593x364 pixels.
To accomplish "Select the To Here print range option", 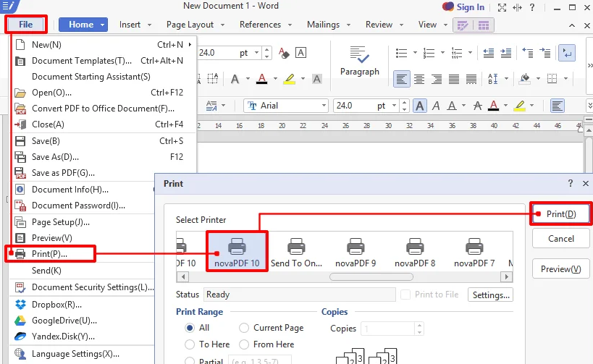I will 190,344.
